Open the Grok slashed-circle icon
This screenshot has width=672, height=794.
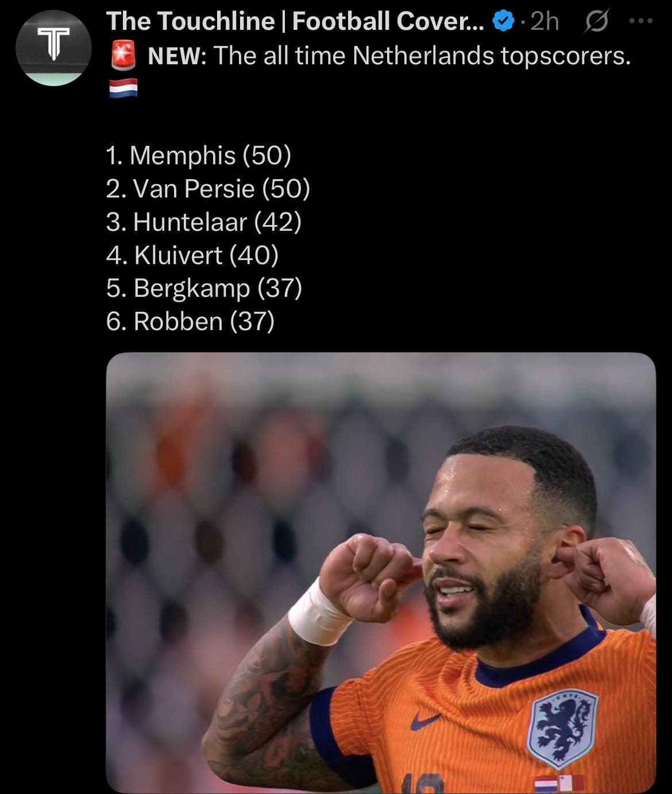(x=596, y=22)
